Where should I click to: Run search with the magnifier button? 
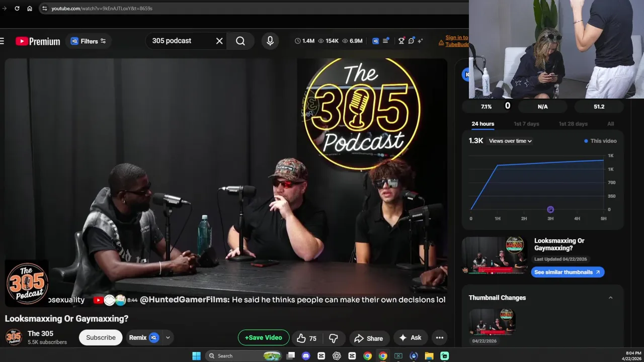pos(240,41)
